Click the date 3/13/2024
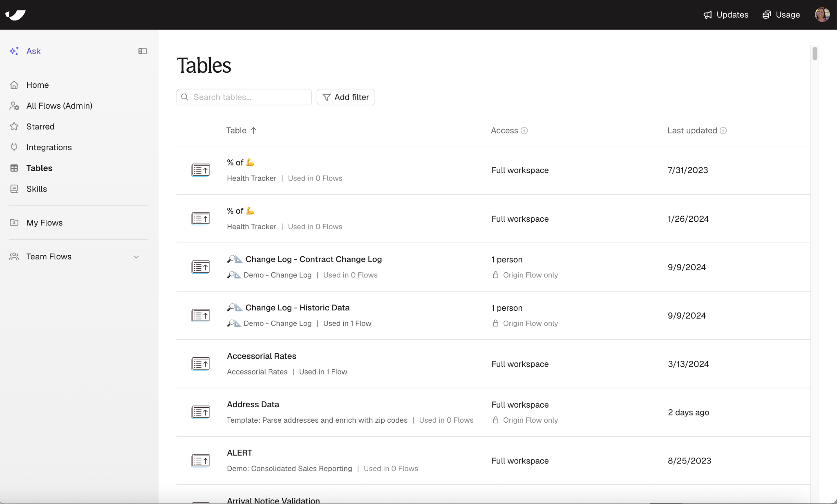Image resolution: width=837 pixels, height=504 pixels. pos(688,364)
